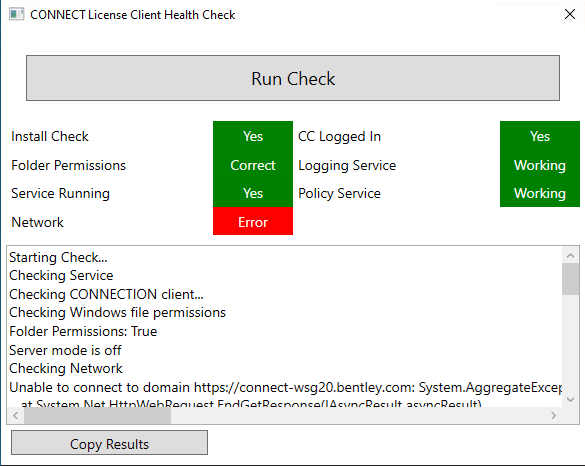Click the Service Running Yes status
This screenshot has height=466, width=585.
(253, 193)
